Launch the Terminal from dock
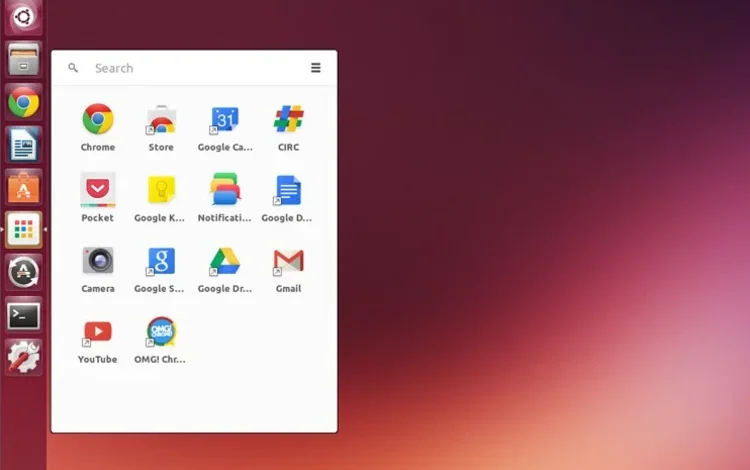 tap(23, 315)
